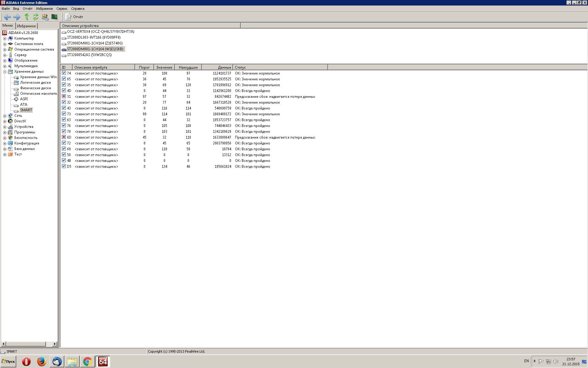
Task: Click the green refresh arrows icon
Action: point(36,17)
